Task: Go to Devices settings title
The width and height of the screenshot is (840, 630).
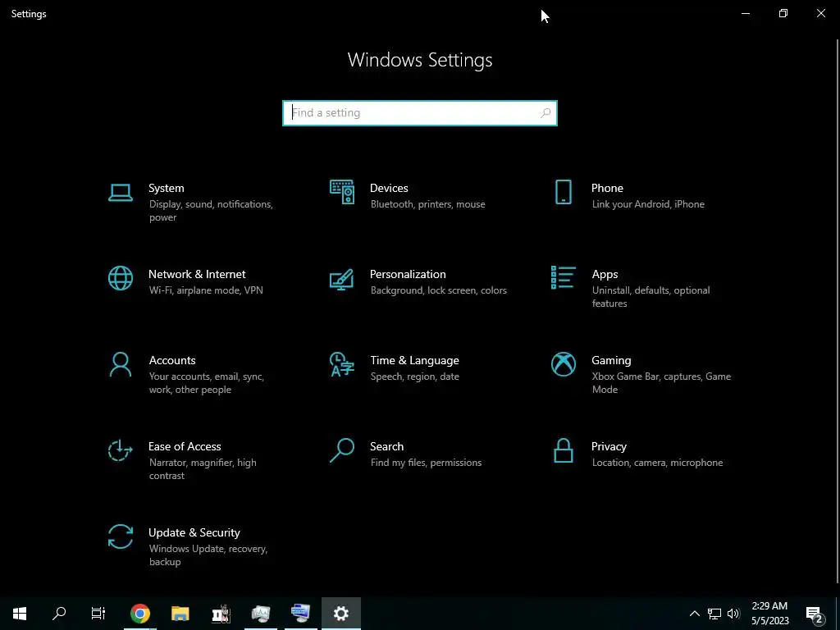Action: [389, 188]
